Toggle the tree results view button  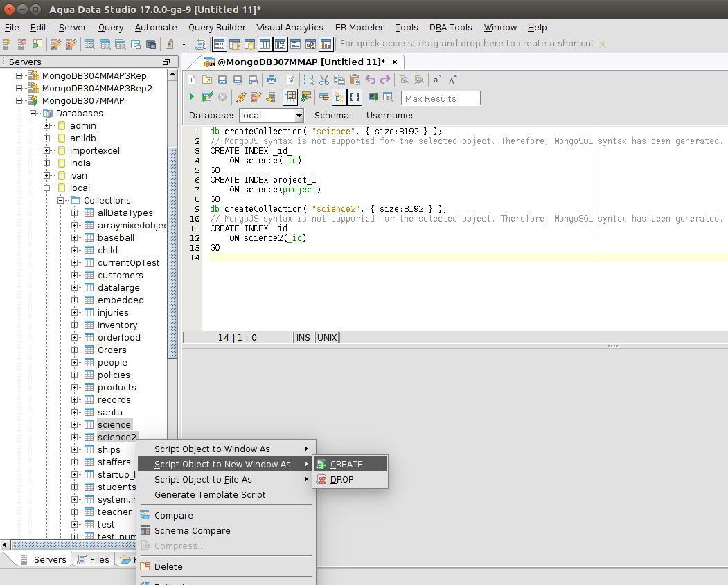tap(339, 97)
